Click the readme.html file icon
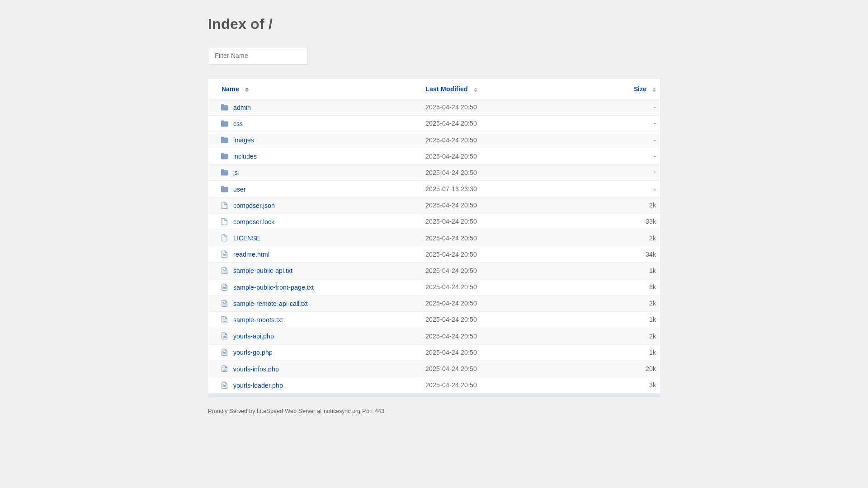Screen dimensions: 868x488 [224, 254]
